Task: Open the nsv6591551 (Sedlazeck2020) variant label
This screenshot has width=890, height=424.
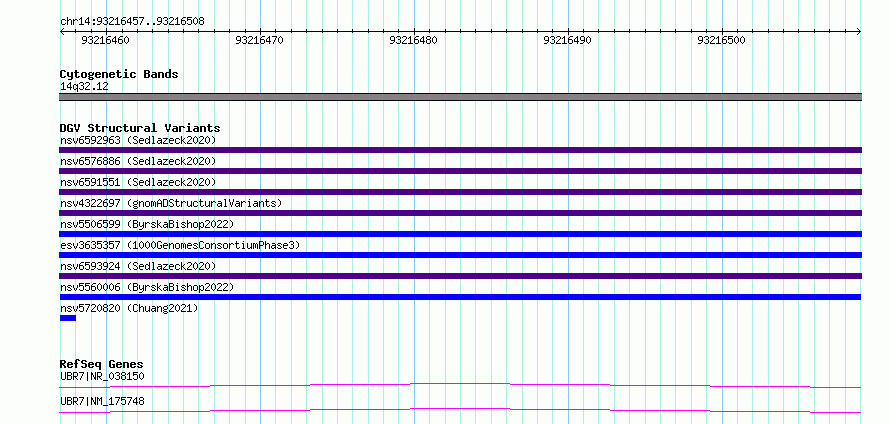Action: point(138,182)
